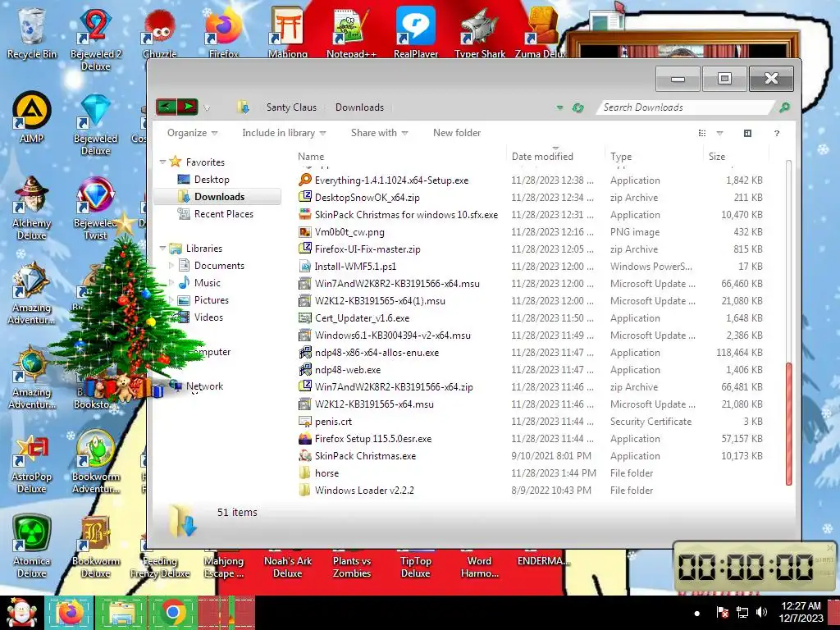
Task: Click the Forward navigation arrow
Action: [x=188, y=107]
